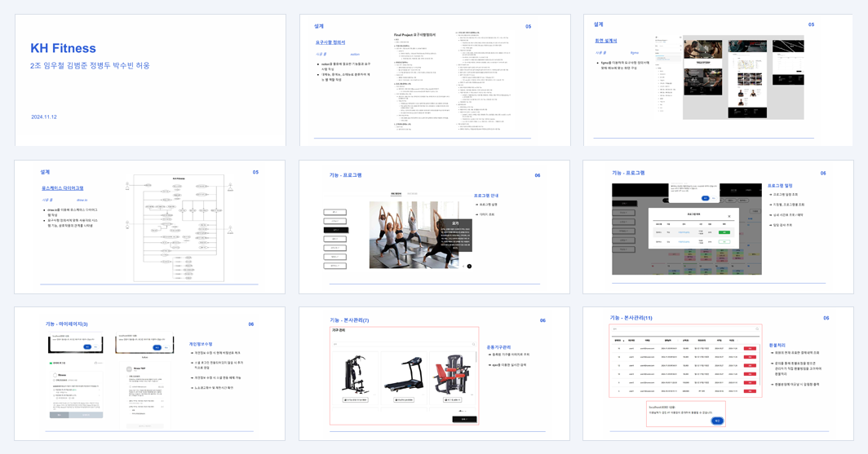The image size is (868, 454).
Task: Click the previous arrow beside yoga image
Action: click(x=463, y=266)
